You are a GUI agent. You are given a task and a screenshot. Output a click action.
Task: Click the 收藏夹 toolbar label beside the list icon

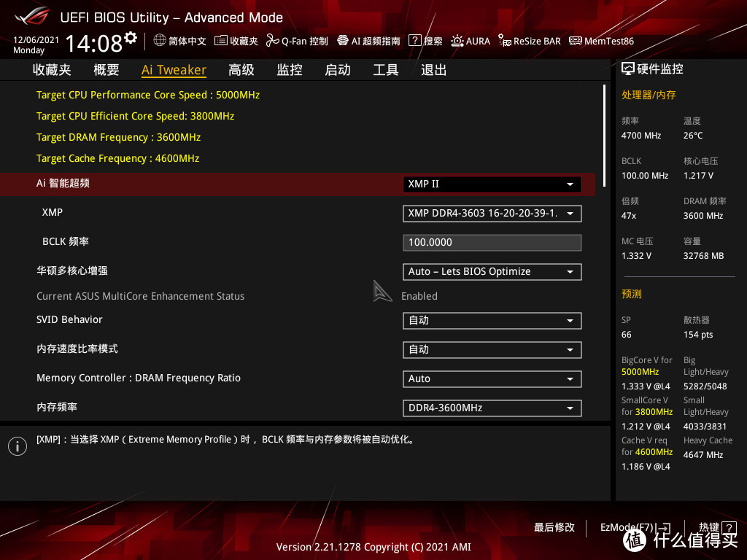tap(244, 41)
